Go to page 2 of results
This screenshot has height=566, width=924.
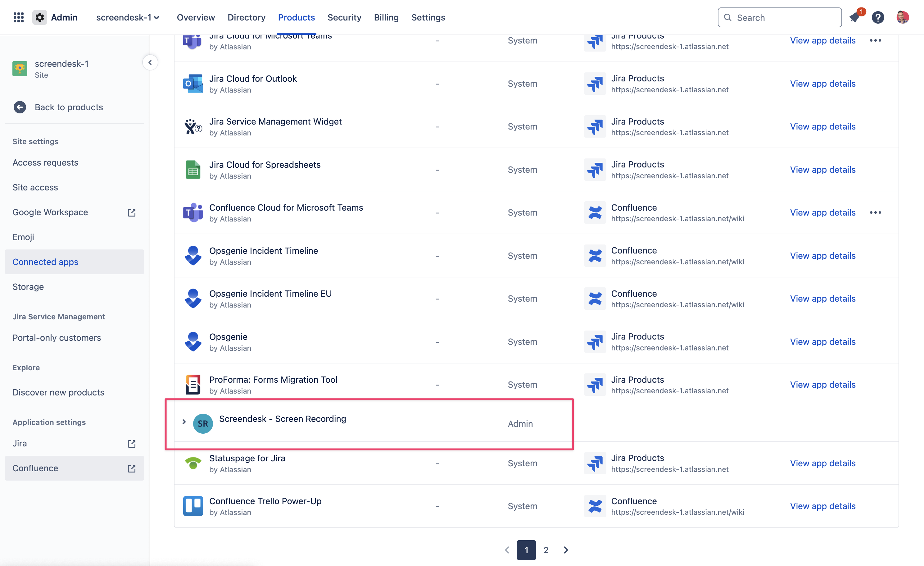(x=546, y=550)
